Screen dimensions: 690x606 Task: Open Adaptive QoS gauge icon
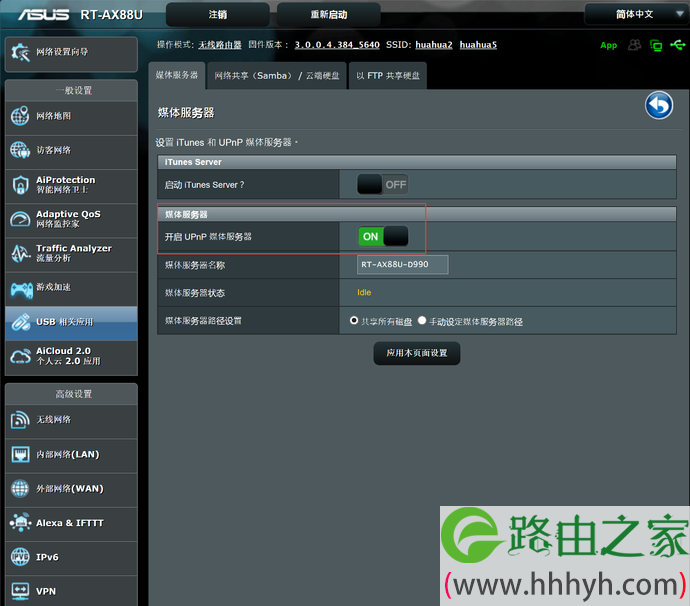click(x=20, y=219)
